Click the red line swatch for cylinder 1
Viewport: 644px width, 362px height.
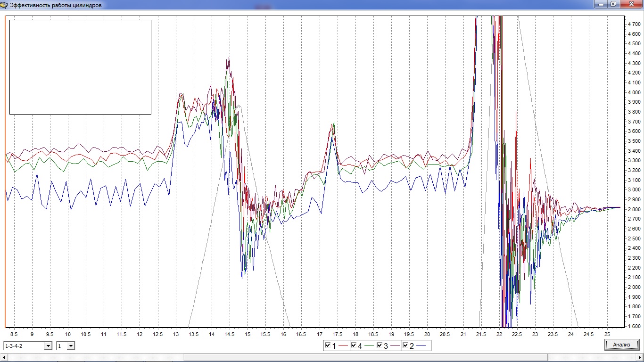point(343,346)
